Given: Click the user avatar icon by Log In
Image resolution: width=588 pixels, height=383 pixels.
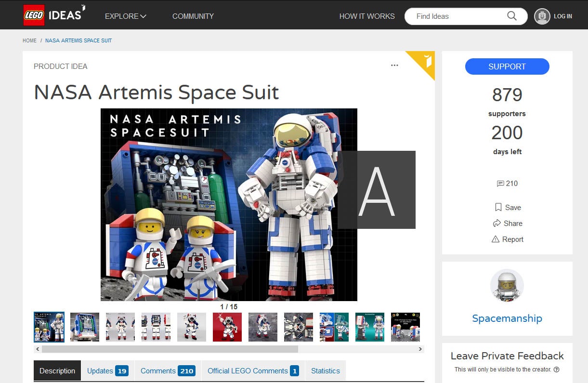Looking at the screenshot, I should 542,16.
